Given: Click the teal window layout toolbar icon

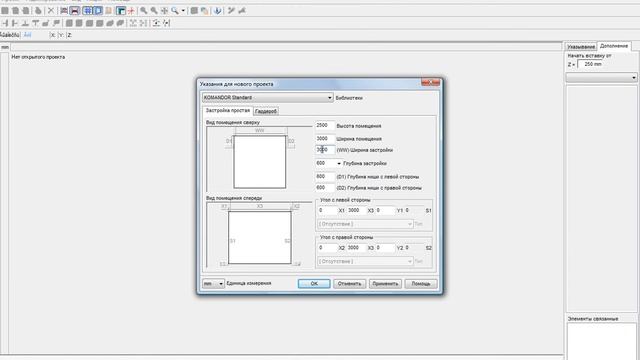Looking at the screenshot, I should point(121,11).
